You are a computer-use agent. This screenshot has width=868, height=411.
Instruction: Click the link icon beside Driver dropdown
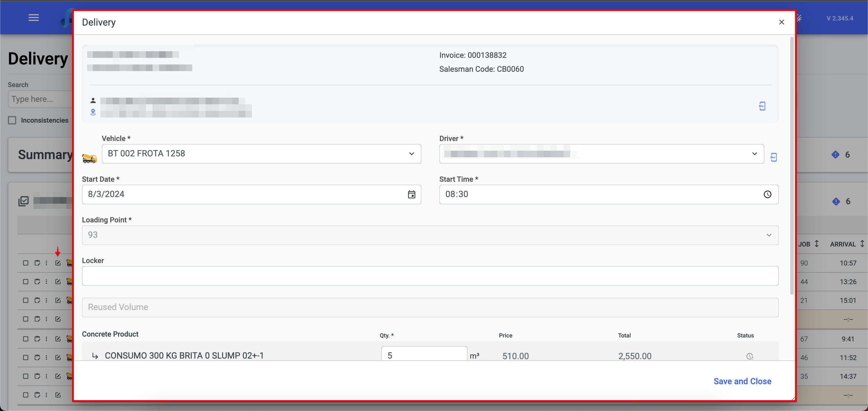pos(774,157)
